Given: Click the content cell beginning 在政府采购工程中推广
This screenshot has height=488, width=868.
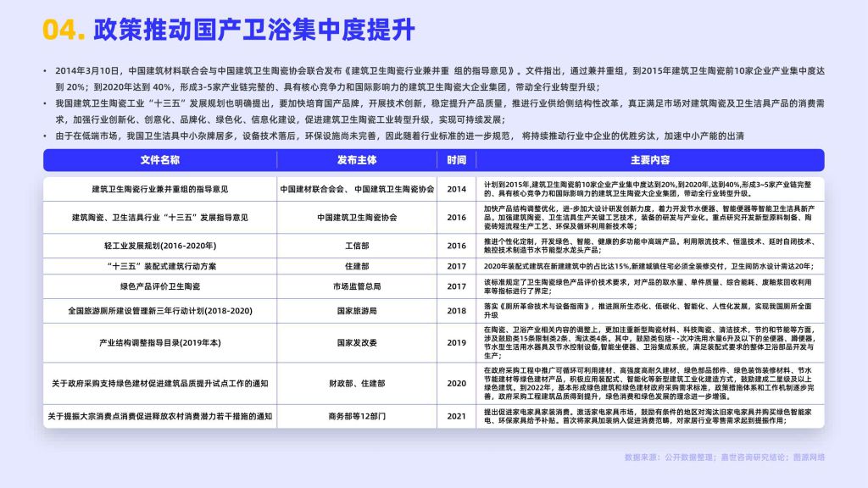Looking at the screenshot, I should click(649, 384).
